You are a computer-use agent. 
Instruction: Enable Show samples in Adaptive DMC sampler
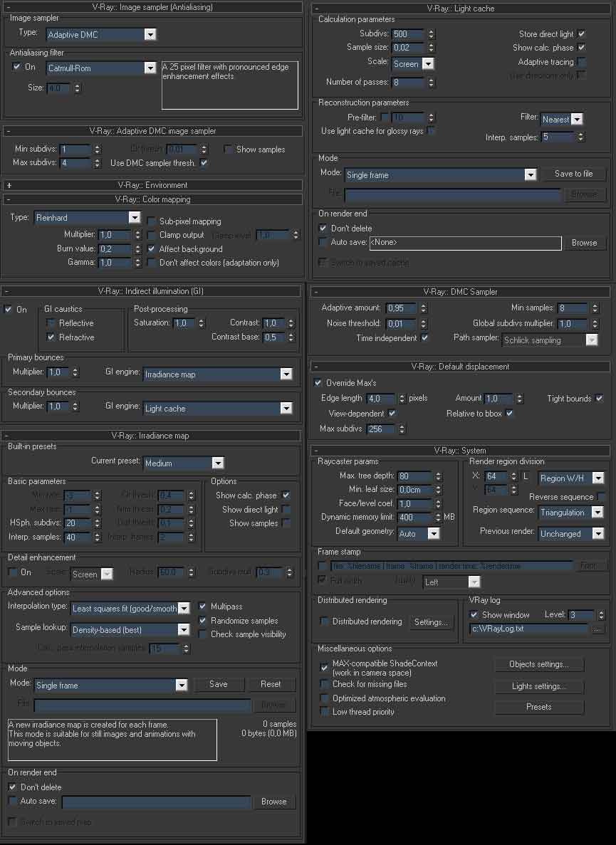[x=227, y=149]
